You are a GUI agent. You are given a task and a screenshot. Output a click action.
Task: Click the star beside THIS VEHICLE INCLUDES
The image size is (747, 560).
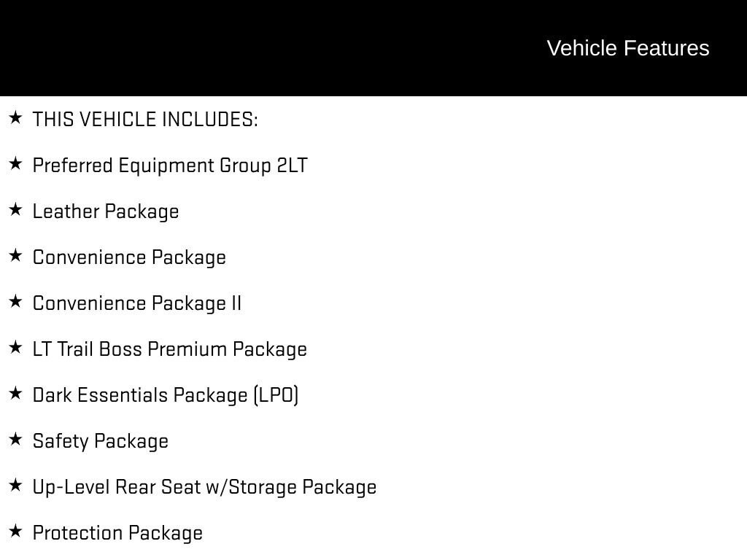15,117
